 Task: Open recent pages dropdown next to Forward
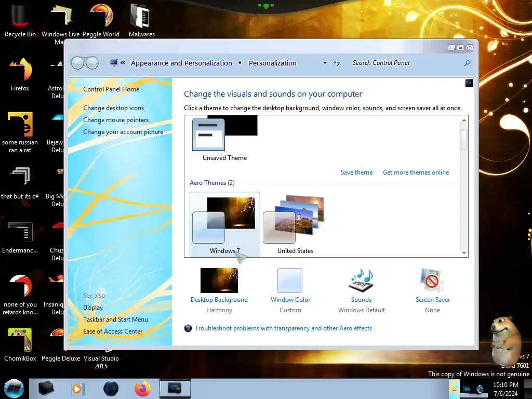point(102,63)
